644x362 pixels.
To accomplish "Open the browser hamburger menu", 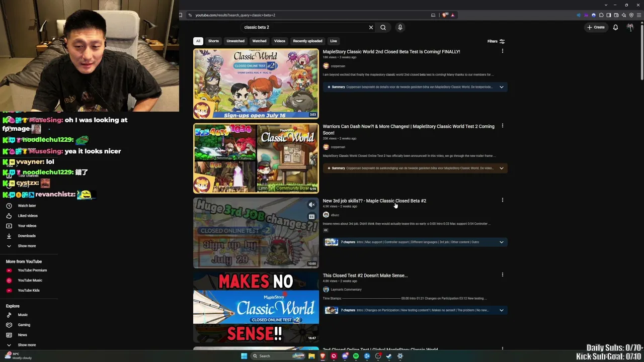I will (x=638, y=15).
